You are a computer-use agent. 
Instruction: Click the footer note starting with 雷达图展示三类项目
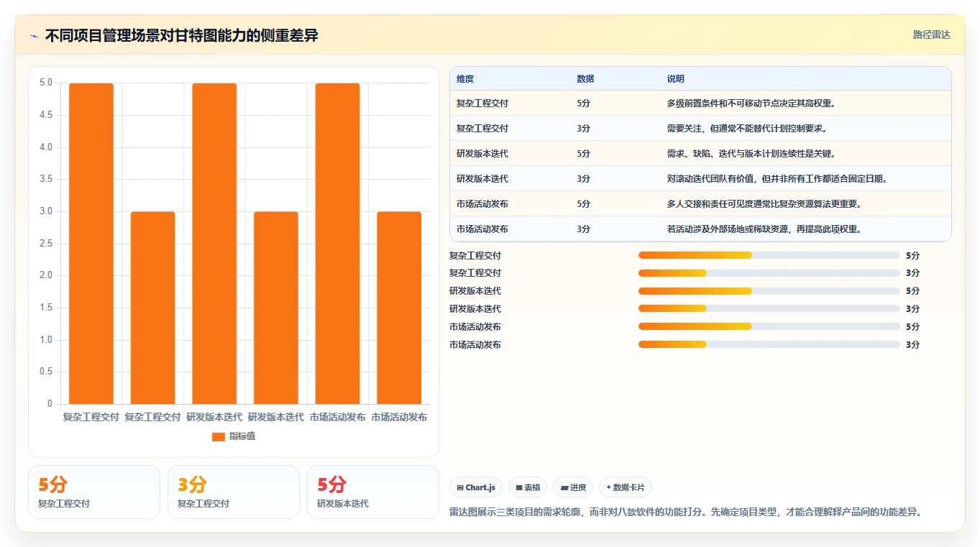[x=686, y=512]
